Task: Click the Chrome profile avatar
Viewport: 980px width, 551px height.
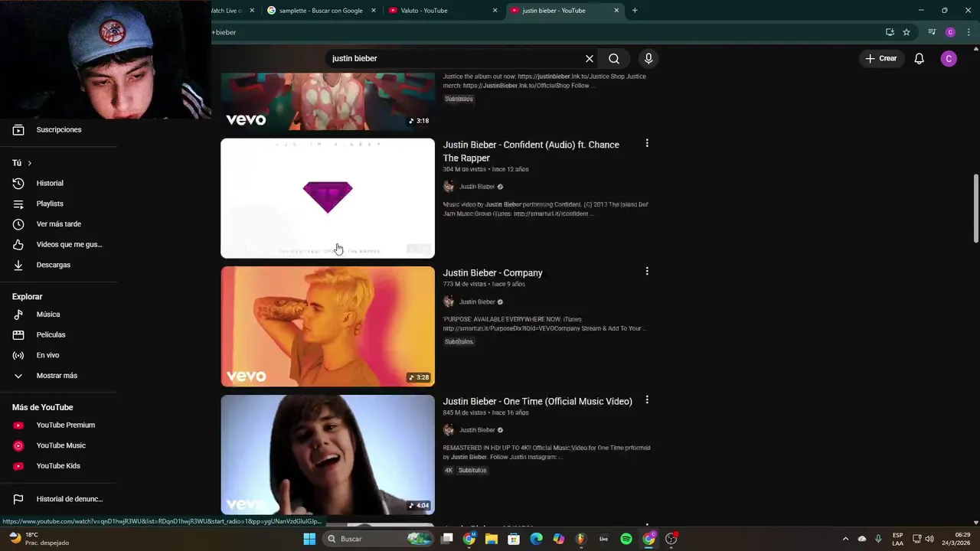Action: click(x=950, y=32)
